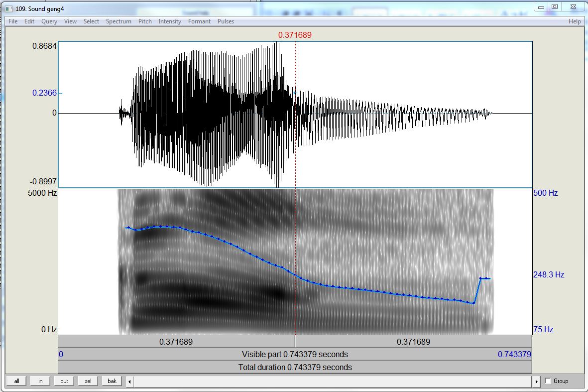Open the Spectrum menu
The width and height of the screenshot is (588, 392).
click(x=118, y=21)
